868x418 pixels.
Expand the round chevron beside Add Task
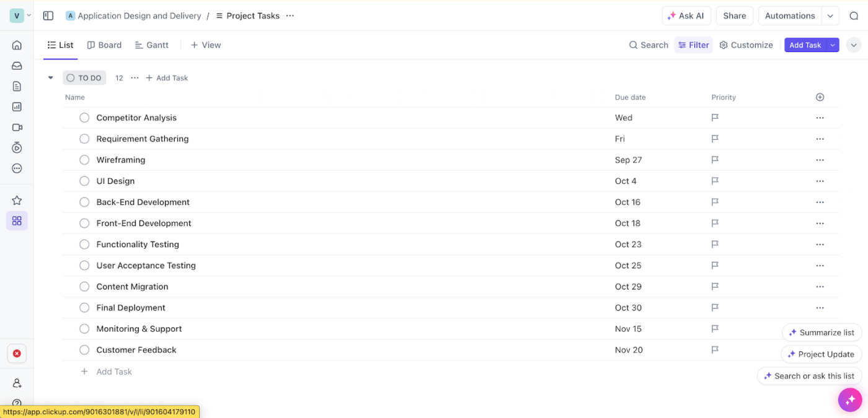854,45
